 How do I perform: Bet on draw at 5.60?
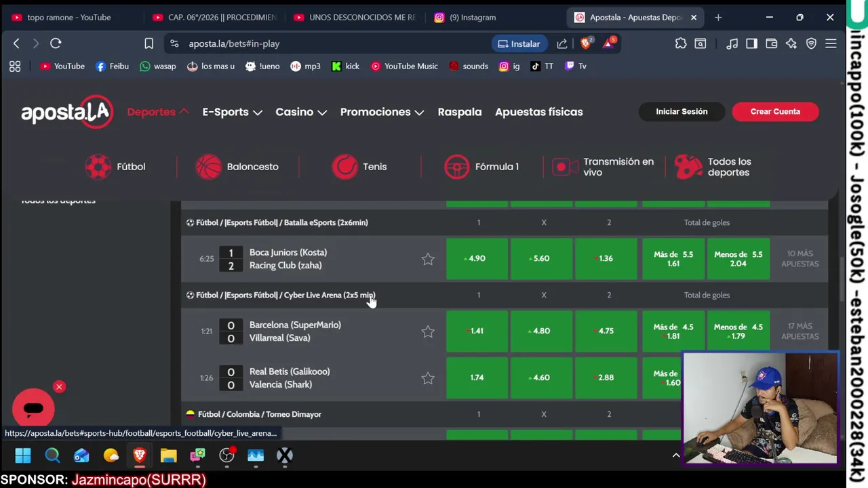pyautogui.click(x=541, y=258)
